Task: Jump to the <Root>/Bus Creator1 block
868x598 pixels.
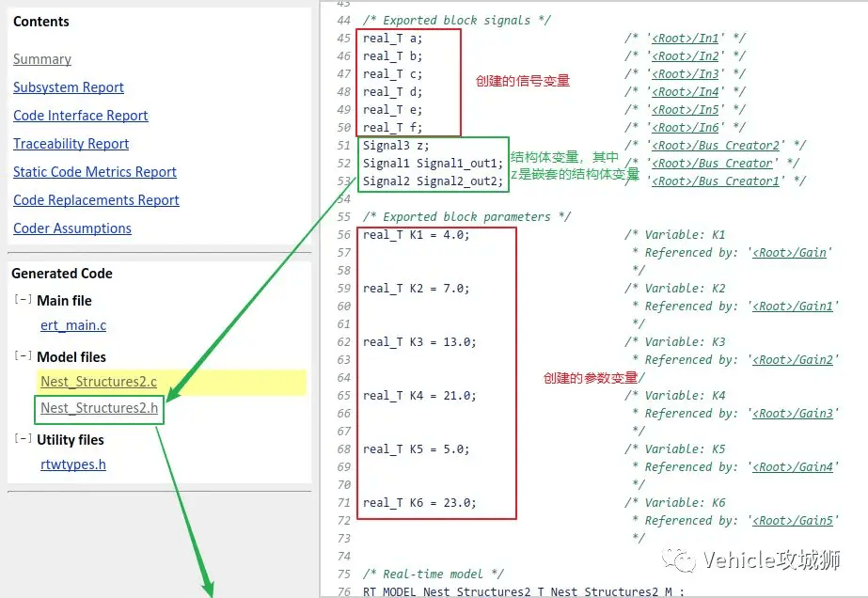Action: pos(716,181)
